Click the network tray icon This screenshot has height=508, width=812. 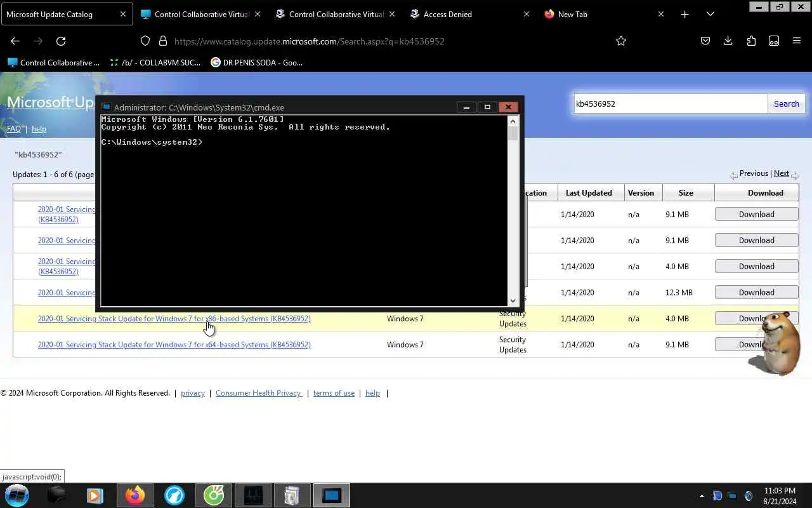[732, 496]
